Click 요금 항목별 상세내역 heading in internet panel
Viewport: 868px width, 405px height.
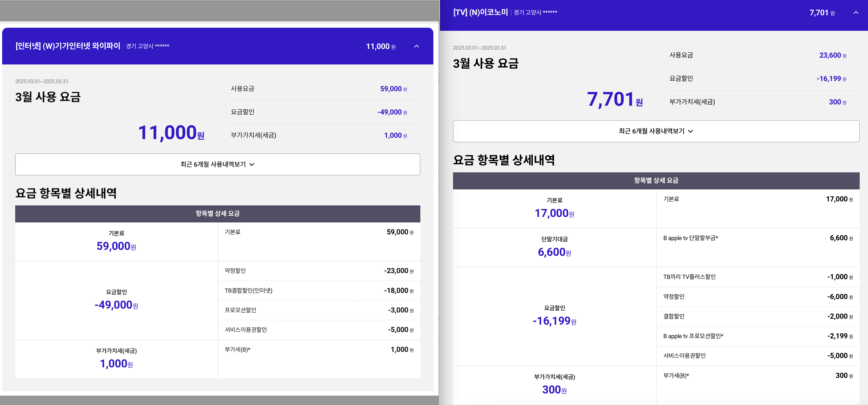coord(66,193)
